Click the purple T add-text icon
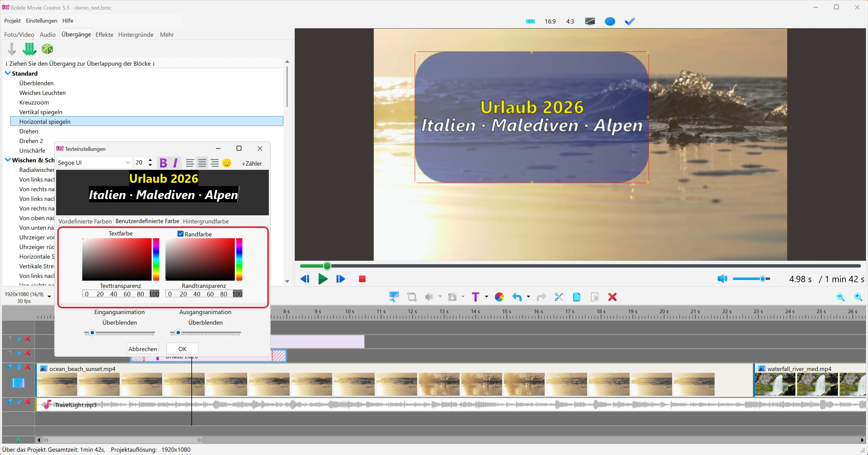Viewport: 868px width, 455px height. coord(476,297)
